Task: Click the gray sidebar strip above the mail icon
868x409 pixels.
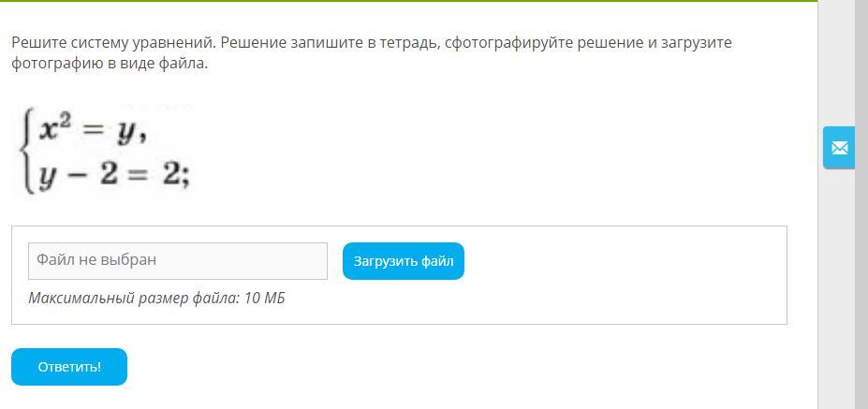Action: 837,56
